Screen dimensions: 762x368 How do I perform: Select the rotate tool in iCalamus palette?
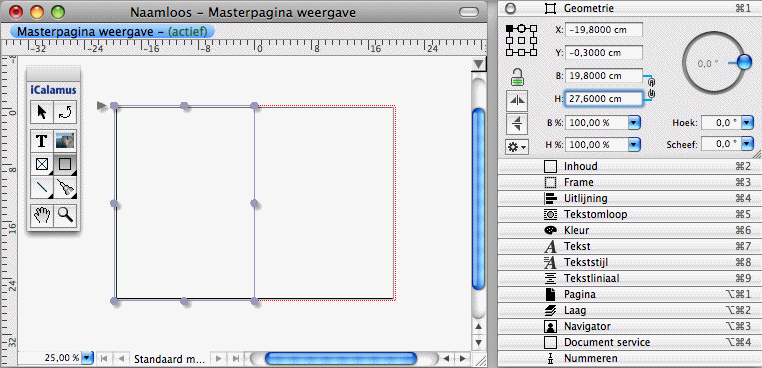(65, 113)
